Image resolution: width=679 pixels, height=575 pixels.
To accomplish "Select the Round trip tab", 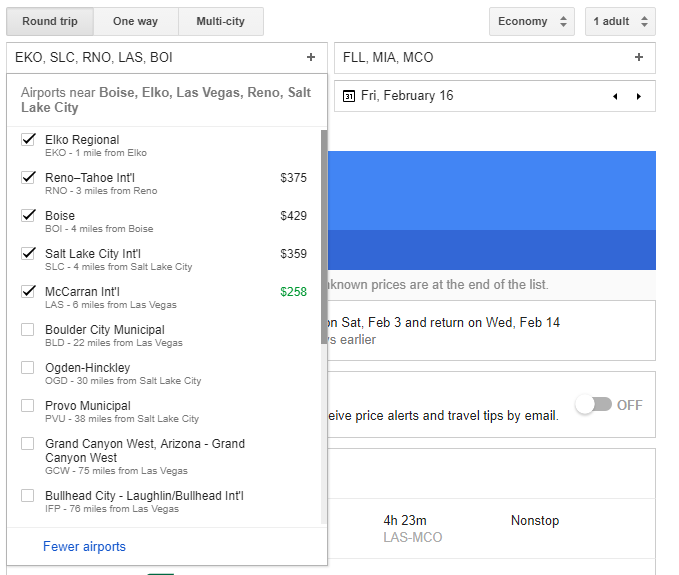I will (50, 21).
